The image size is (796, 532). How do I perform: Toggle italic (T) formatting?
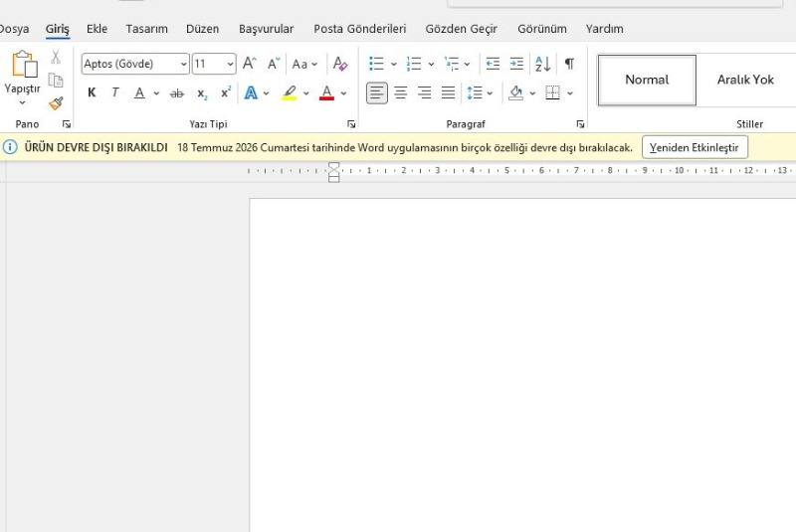pos(115,92)
